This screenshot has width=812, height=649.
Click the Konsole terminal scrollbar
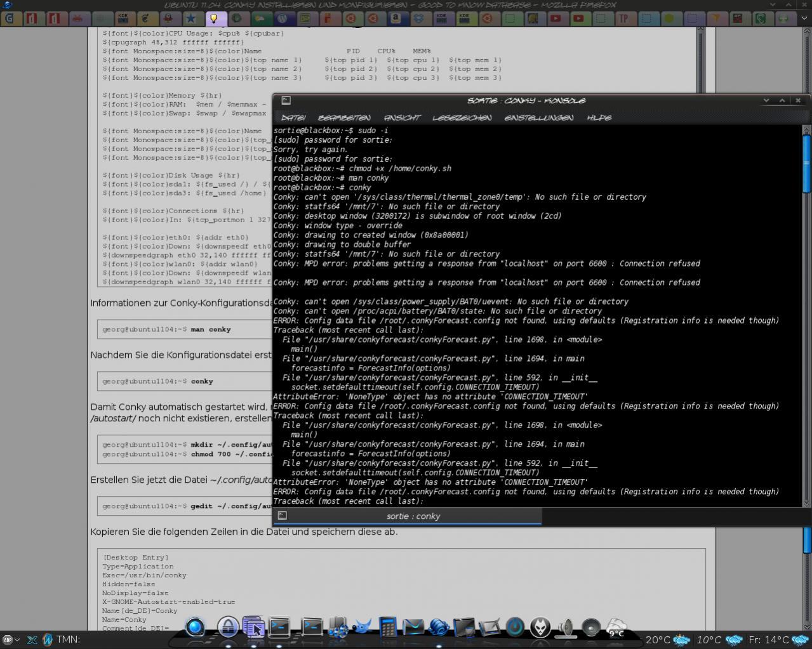tap(807, 315)
